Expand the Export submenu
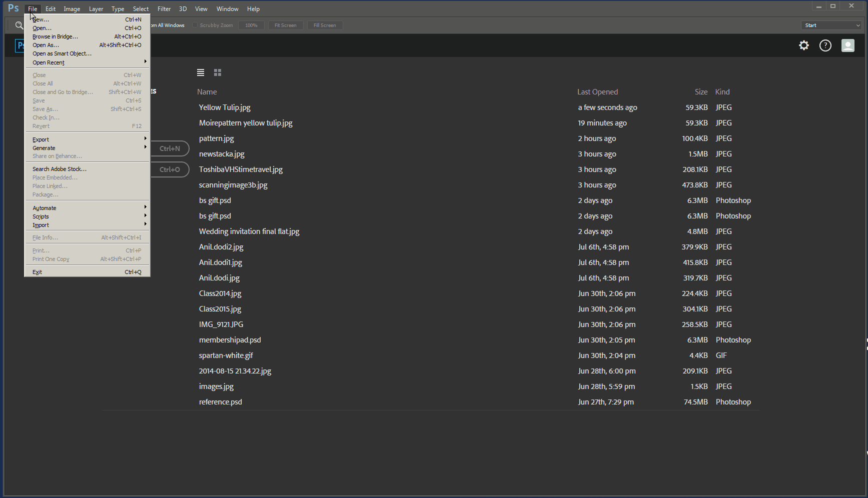 87,139
